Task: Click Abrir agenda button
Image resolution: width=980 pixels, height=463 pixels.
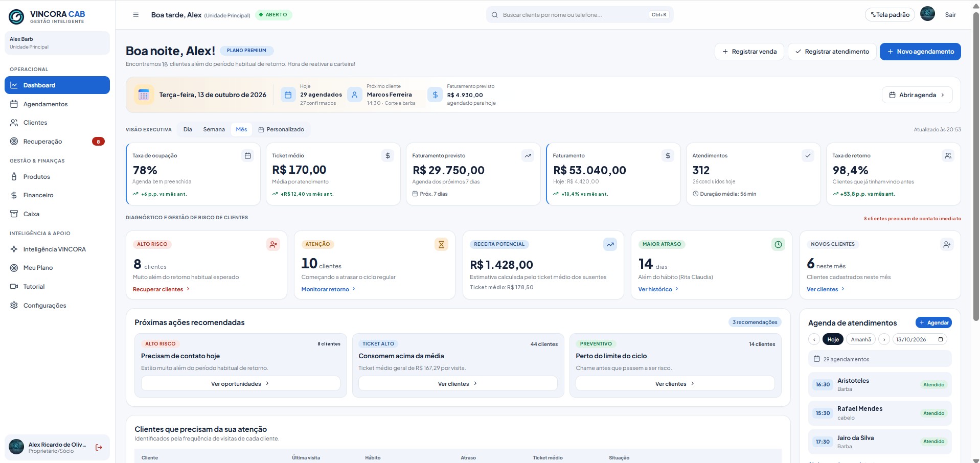Action: tap(917, 95)
